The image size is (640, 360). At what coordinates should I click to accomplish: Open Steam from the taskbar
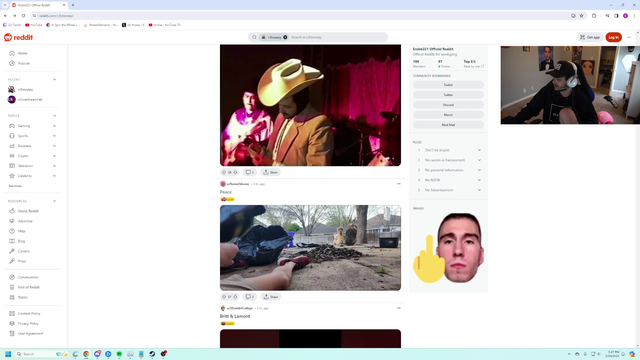152,354
